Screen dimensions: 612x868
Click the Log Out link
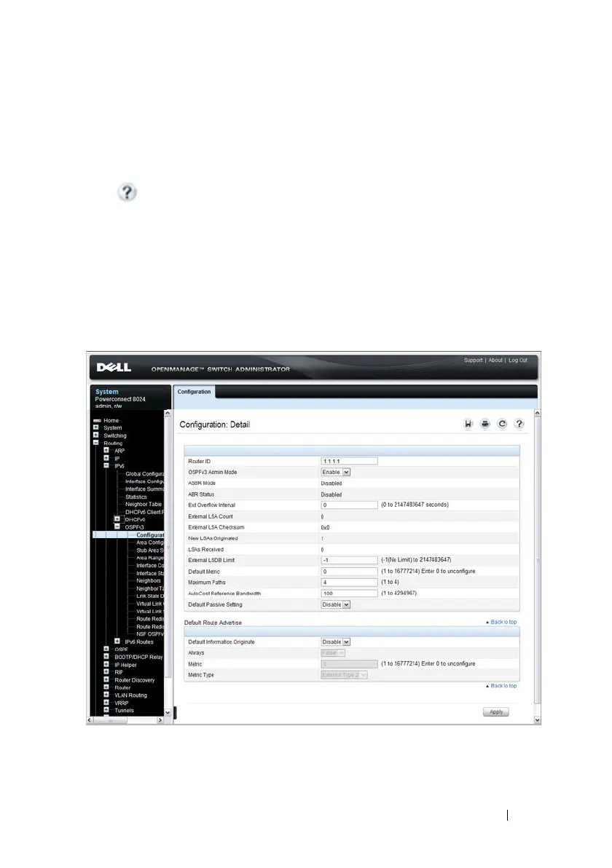tap(518, 360)
